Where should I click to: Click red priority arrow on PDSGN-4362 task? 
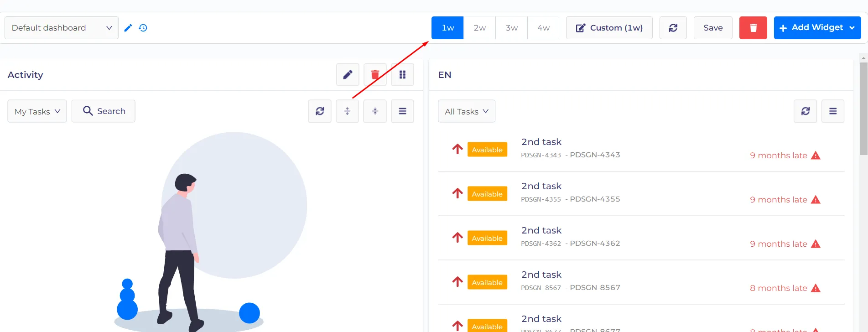[x=457, y=238]
